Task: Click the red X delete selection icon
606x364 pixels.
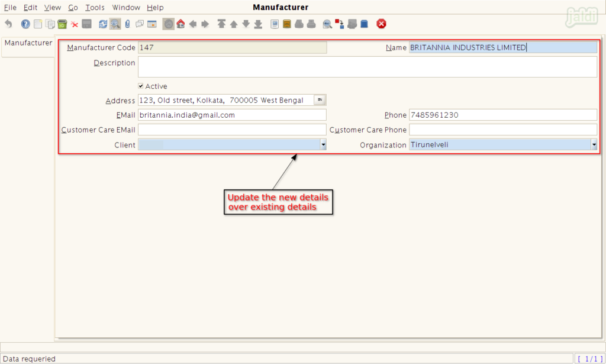Action: point(75,24)
